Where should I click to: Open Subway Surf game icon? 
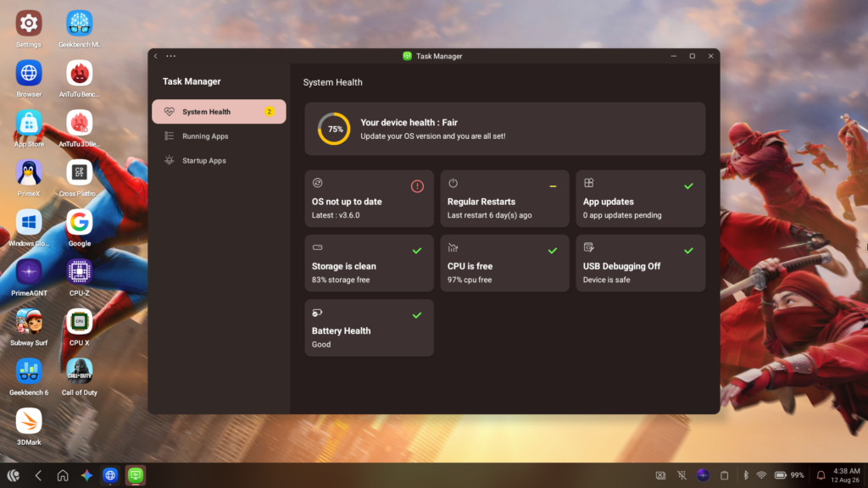[x=29, y=322]
